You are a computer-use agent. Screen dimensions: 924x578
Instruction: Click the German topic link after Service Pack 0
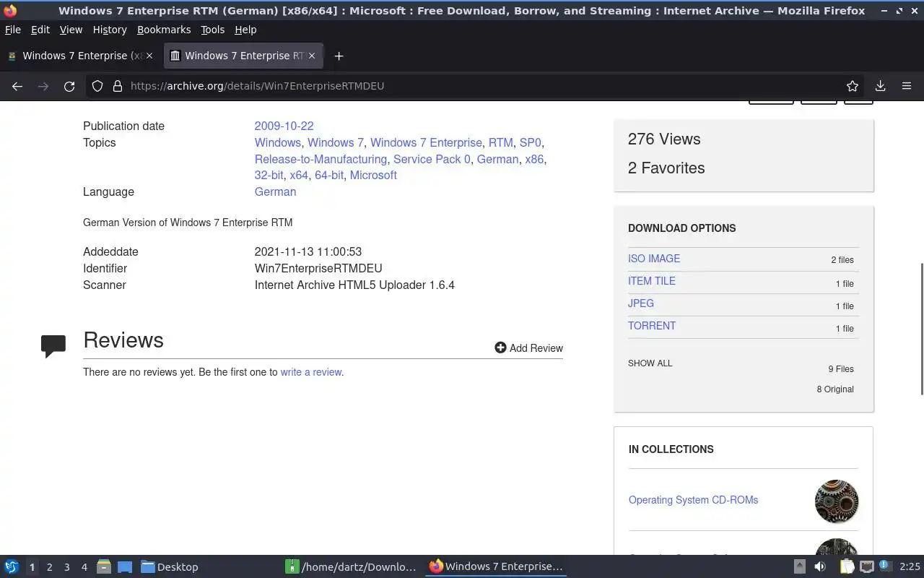(497, 159)
